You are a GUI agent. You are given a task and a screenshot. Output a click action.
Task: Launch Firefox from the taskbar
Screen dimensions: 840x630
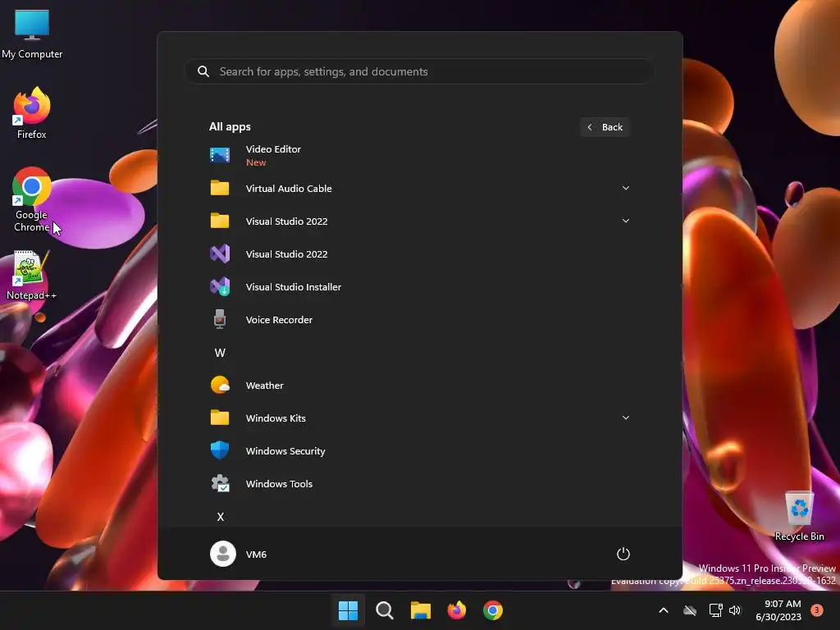click(x=456, y=610)
